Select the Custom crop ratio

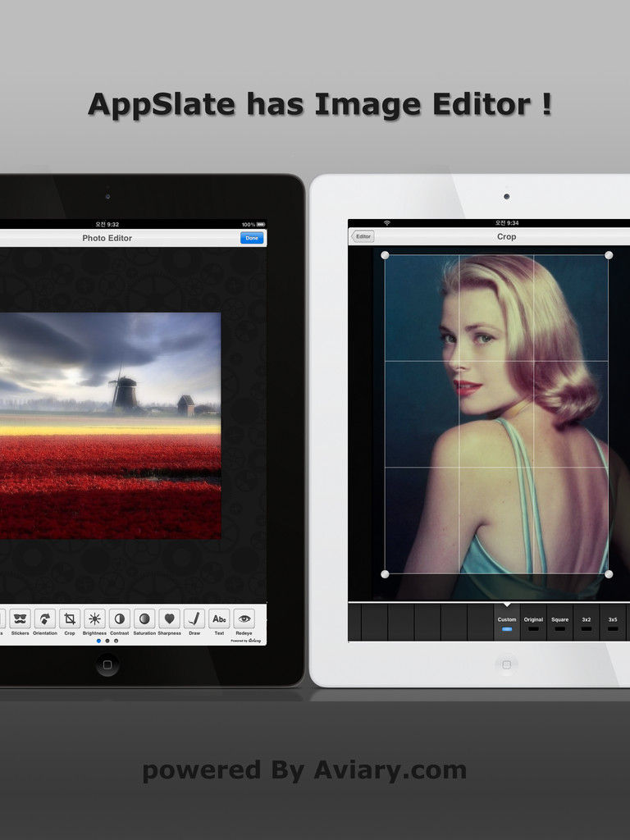tap(507, 623)
